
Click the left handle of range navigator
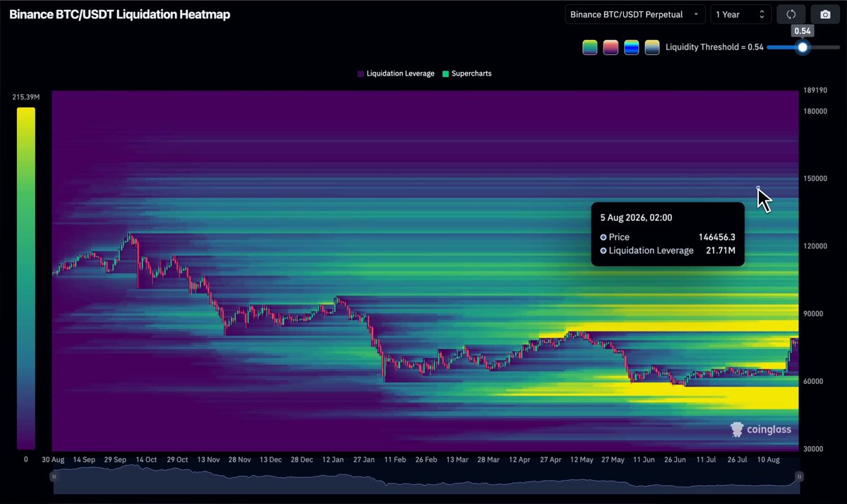[x=54, y=476]
